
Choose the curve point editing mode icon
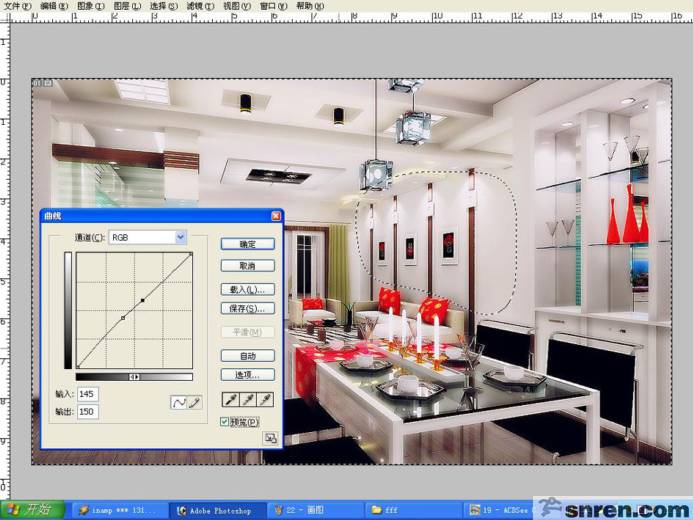[179, 402]
